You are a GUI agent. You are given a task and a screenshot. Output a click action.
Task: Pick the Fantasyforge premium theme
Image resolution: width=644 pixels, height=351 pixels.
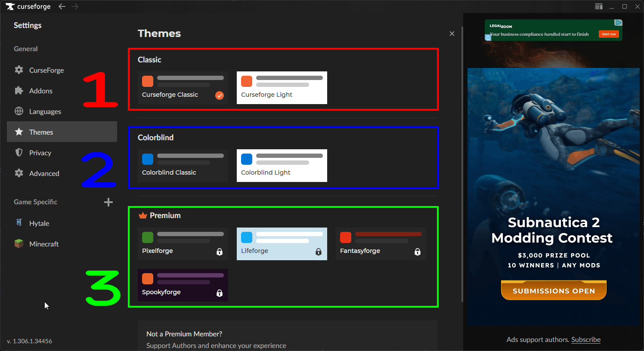point(381,244)
